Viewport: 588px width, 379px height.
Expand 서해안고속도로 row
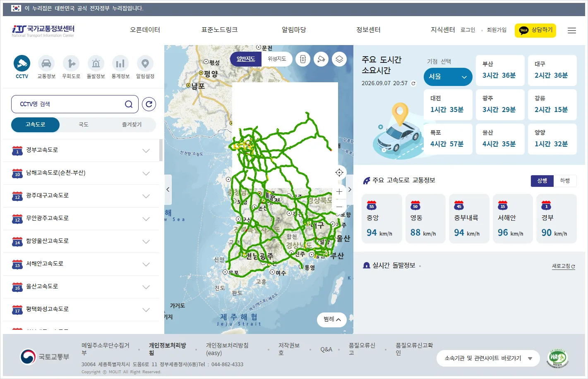[x=81, y=264]
